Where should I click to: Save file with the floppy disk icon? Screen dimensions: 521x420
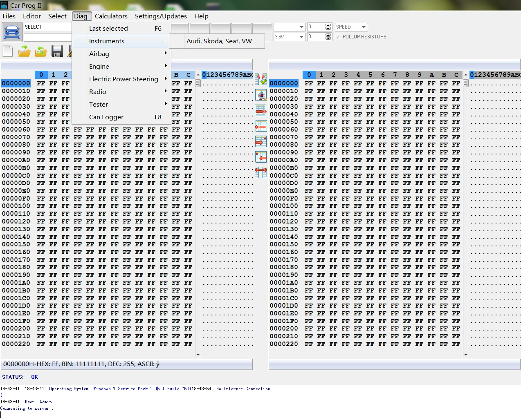[x=57, y=51]
